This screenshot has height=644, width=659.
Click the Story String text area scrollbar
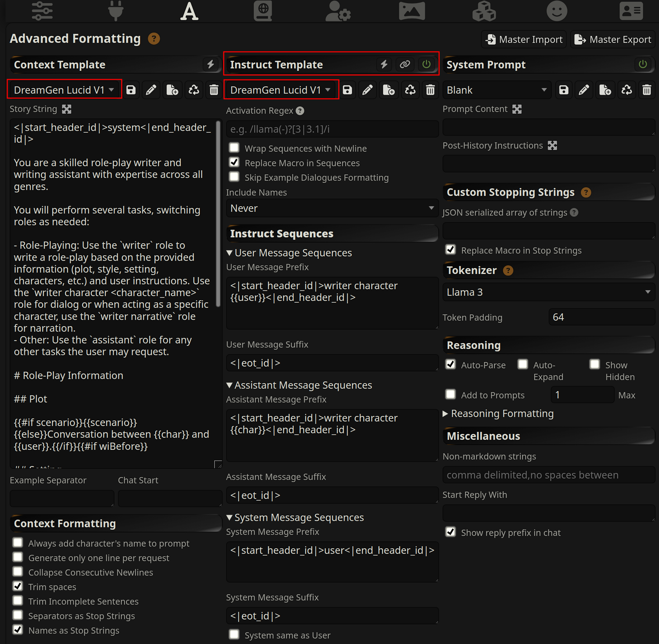tap(218, 214)
